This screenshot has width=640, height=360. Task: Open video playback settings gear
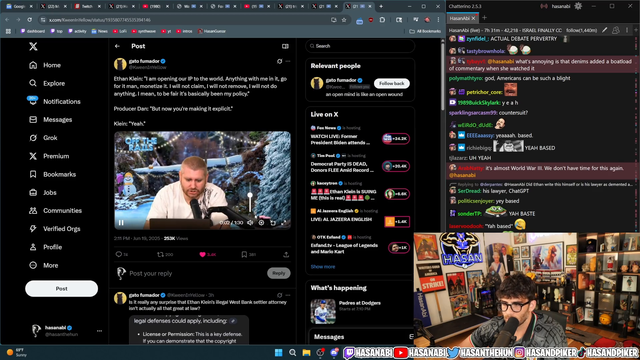(261, 222)
